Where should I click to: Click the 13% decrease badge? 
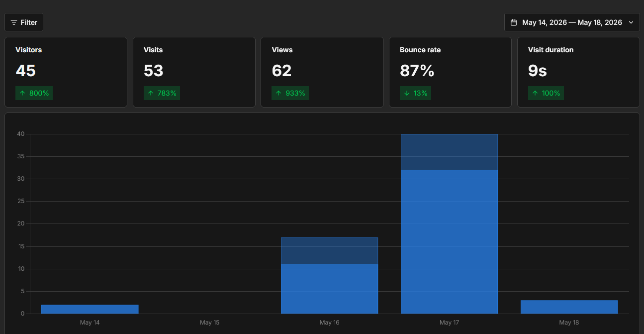tap(415, 93)
